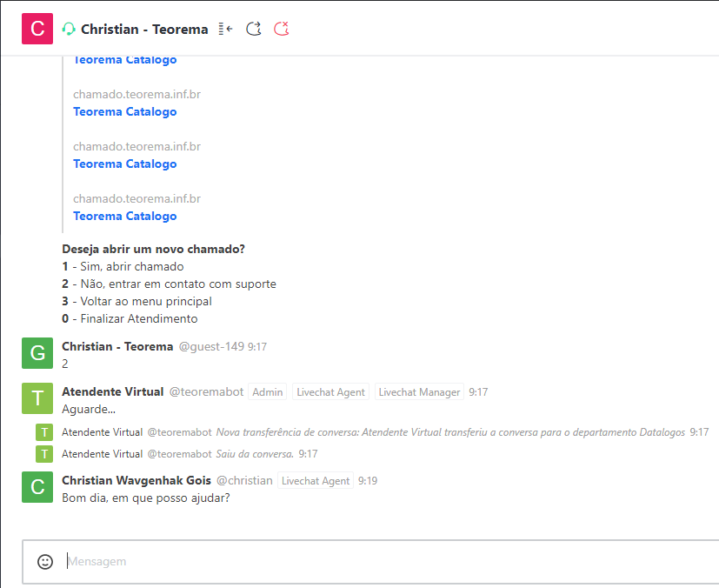Click the bold Atendente Virtual sender name
The width and height of the screenshot is (719, 588).
point(113,391)
